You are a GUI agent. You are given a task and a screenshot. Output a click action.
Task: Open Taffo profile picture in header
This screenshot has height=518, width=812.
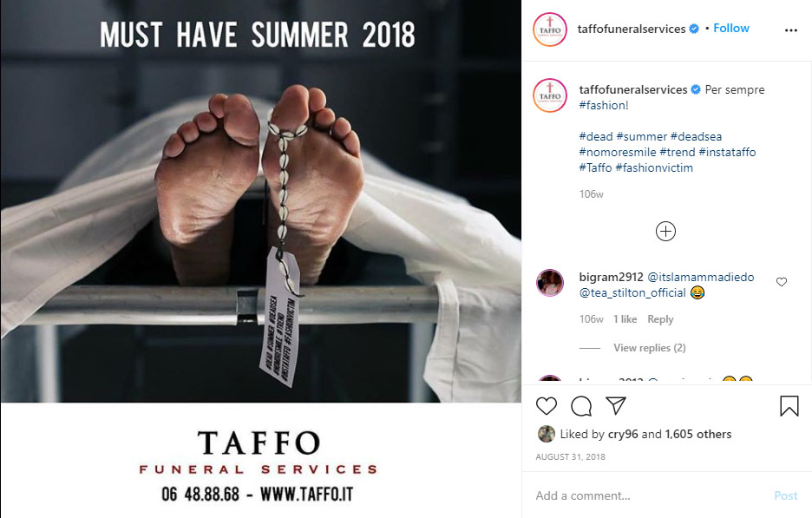(550, 30)
